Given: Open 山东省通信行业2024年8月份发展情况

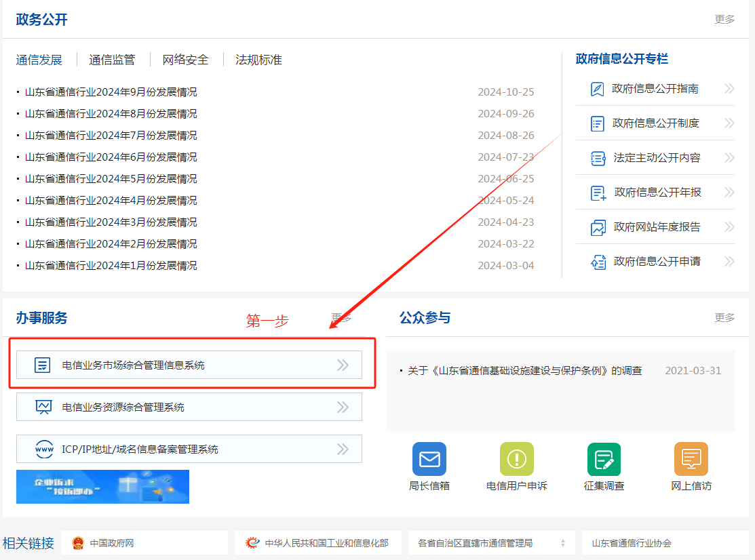Looking at the screenshot, I should coord(111,113).
